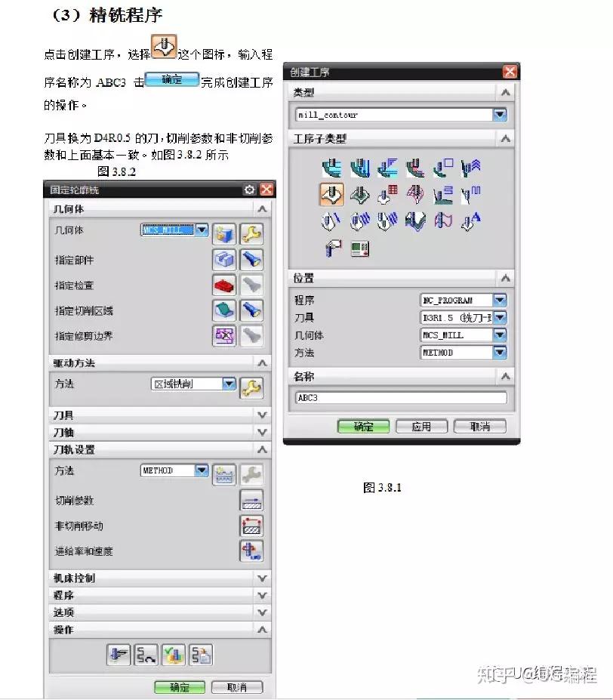The width and height of the screenshot is (613, 700).
Task: Select the FLOWCUT_REF_TOOL subtype icon
Action: tap(387, 221)
